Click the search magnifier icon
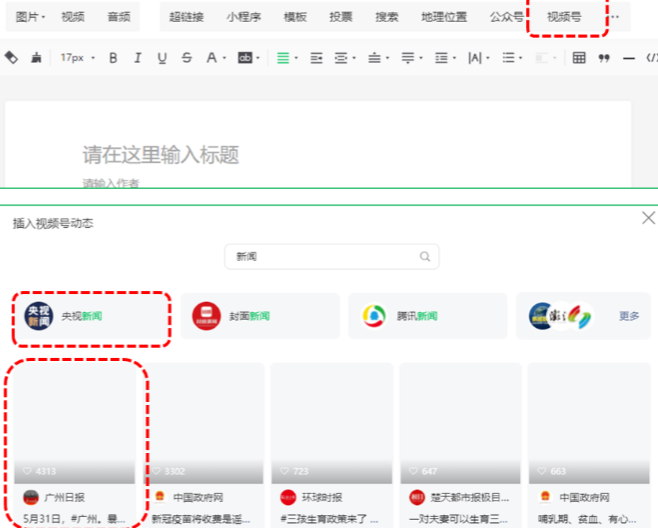The width and height of the screenshot is (658, 528). (x=425, y=256)
